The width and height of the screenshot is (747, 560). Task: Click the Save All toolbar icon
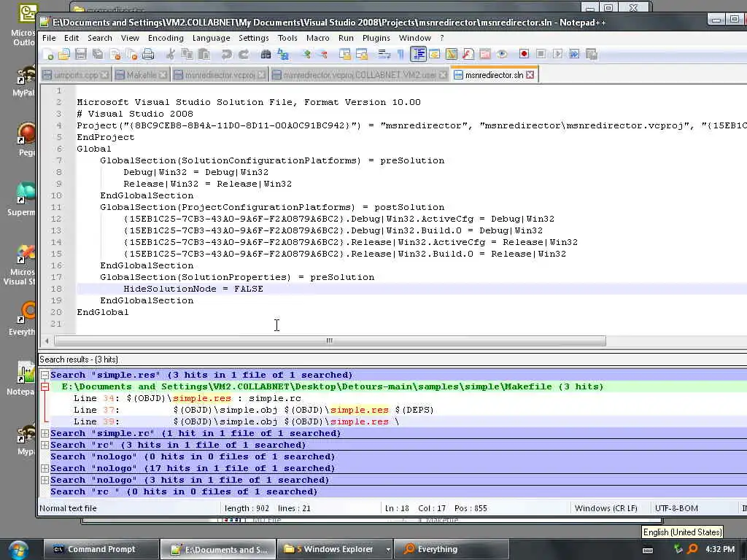tap(98, 54)
